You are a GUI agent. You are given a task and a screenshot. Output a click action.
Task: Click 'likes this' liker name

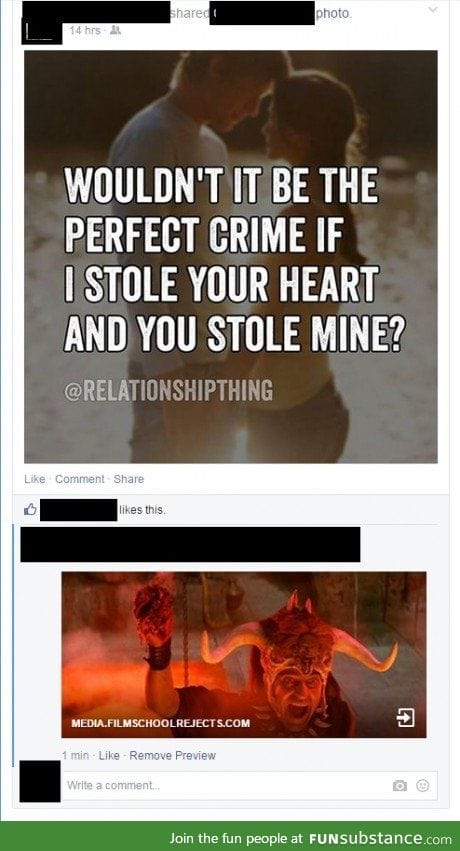(79, 510)
